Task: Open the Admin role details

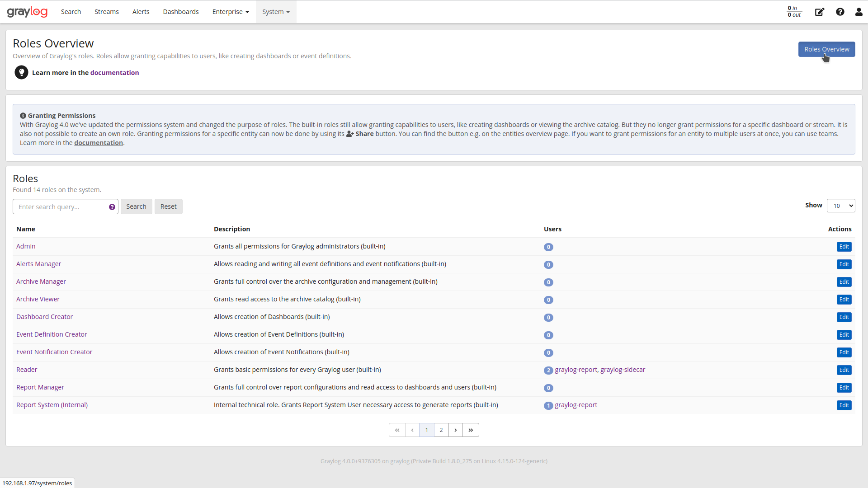Action: coord(25,246)
